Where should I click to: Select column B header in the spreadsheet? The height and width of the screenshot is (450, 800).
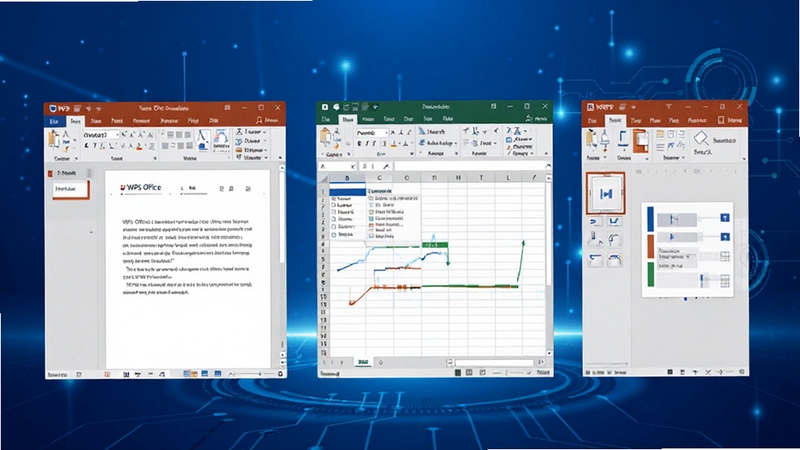[x=347, y=178]
